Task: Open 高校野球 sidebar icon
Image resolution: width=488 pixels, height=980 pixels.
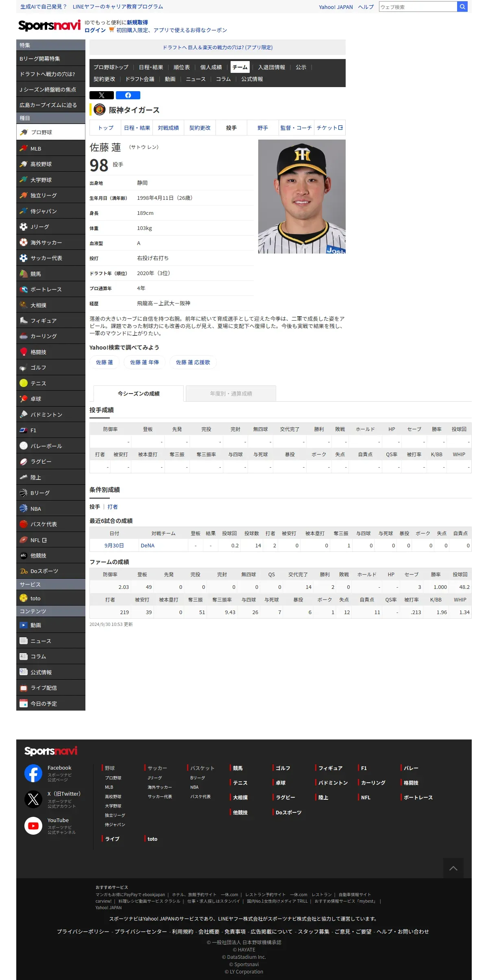Action: [24, 164]
